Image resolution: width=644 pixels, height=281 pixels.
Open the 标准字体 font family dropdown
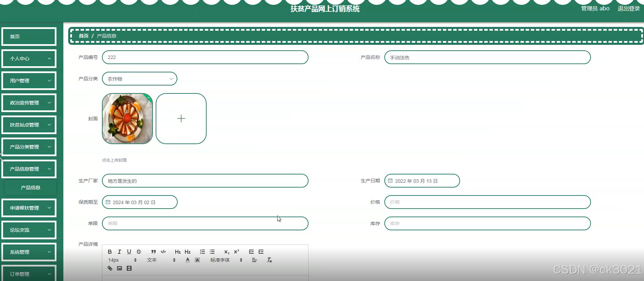pyautogui.click(x=226, y=260)
